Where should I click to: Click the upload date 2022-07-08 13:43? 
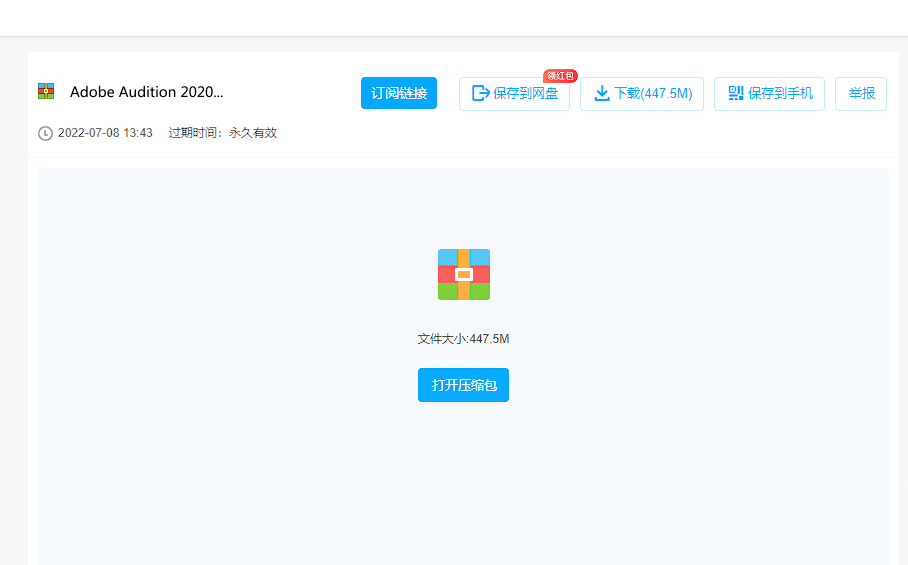[x=105, y=133]
